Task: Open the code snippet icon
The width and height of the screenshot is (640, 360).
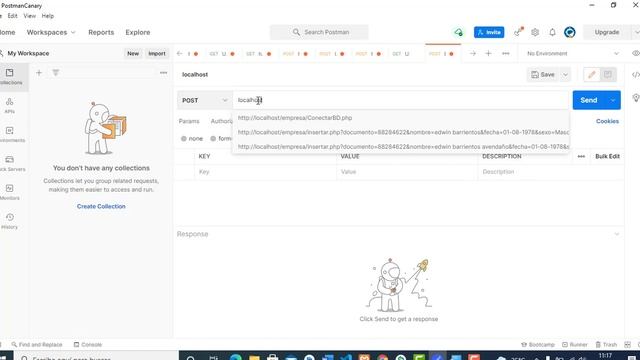Action: [x=636, y=74]
